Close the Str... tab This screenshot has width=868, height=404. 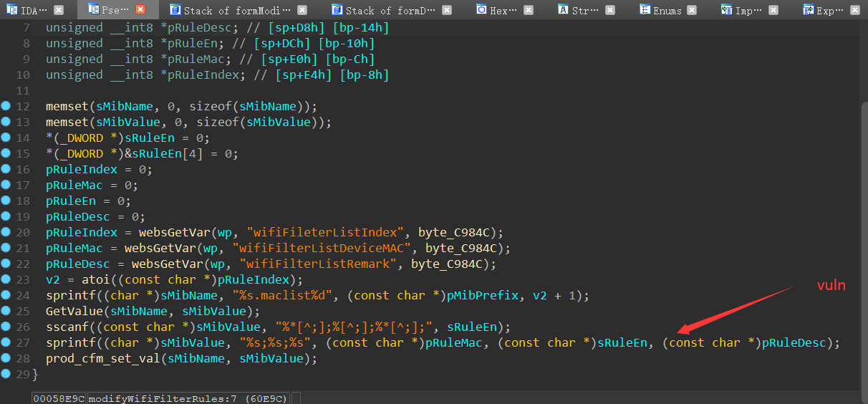[609, 10]
